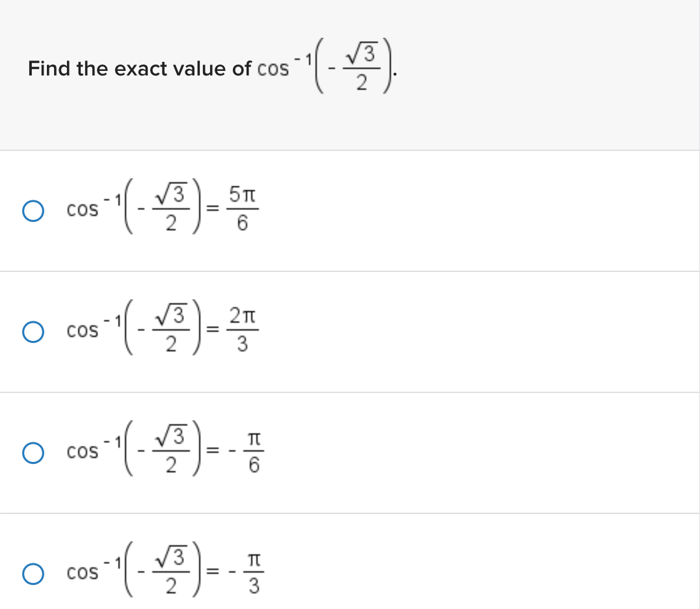Select the radio button for answer 5π/6

click(34, 210)
